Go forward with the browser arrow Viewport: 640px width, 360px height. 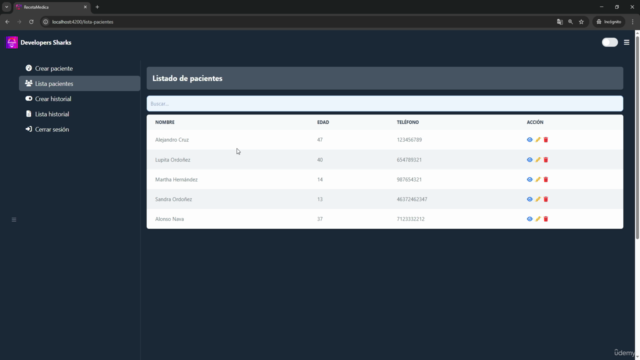[19, 22]
